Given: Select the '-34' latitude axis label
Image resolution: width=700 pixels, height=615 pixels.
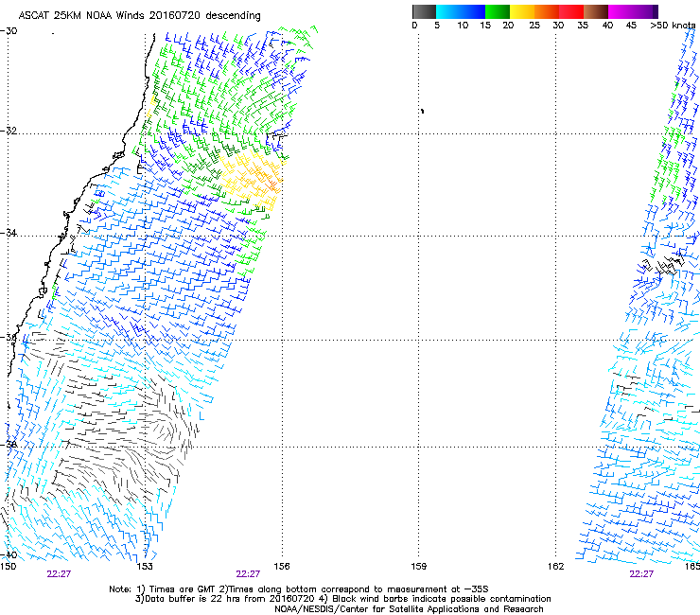Looking at the screenshot, I should (x=9, y=233).
